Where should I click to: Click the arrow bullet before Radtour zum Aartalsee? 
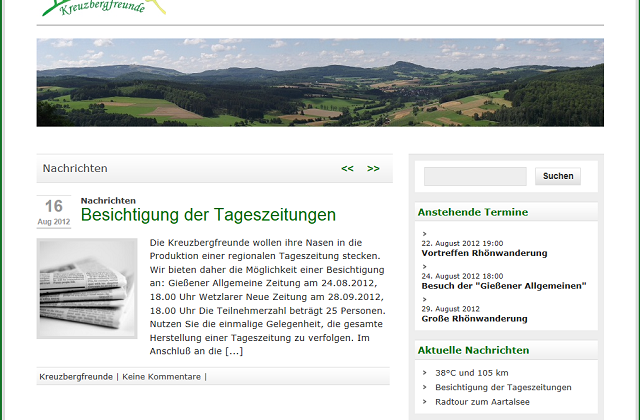coord(424,402)
